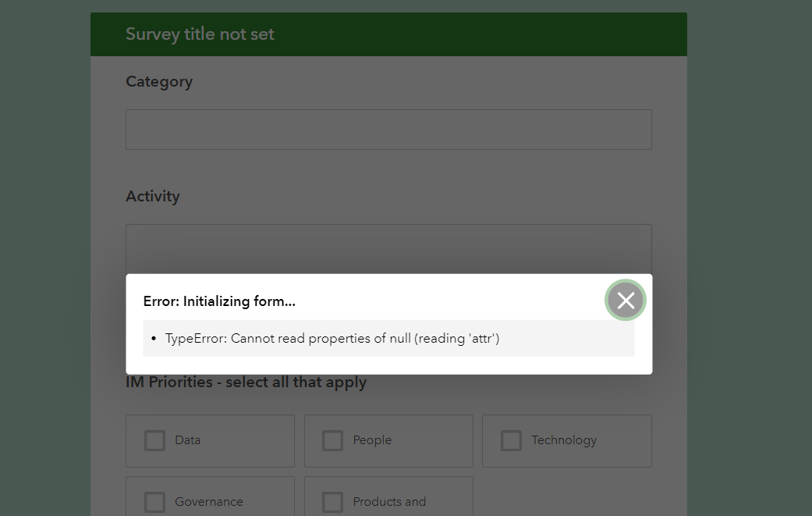This screenshot has height=516, width=812.
Task: Click the bullet before the TypeError message
Action: 154,339
